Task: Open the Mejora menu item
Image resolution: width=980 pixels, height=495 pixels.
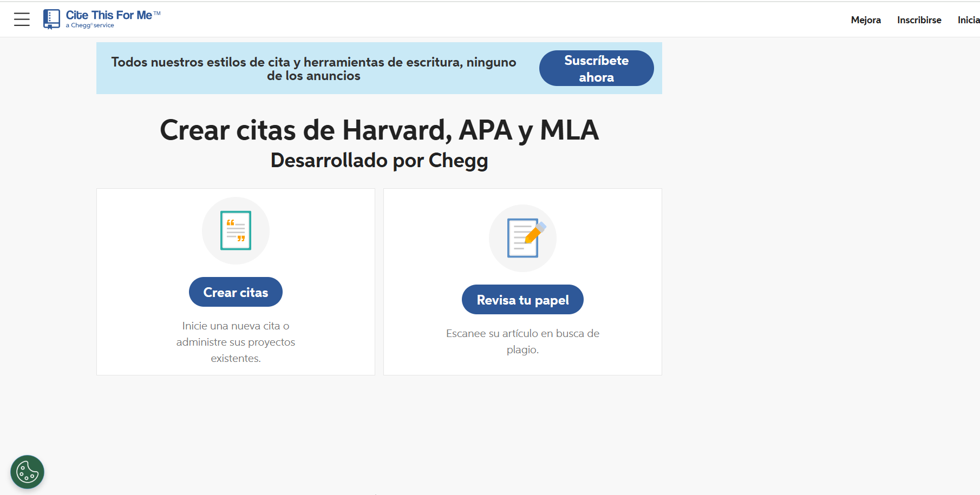Action: point(865,20)
